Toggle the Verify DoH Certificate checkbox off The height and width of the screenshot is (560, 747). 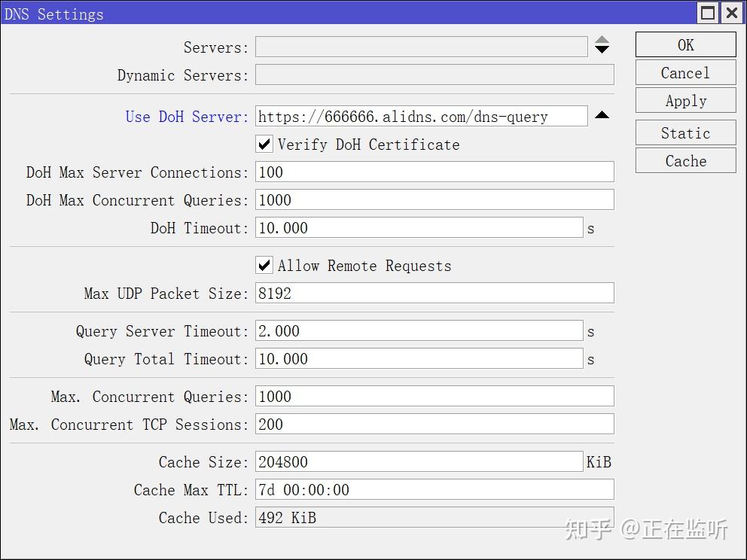tap(264, 144)
